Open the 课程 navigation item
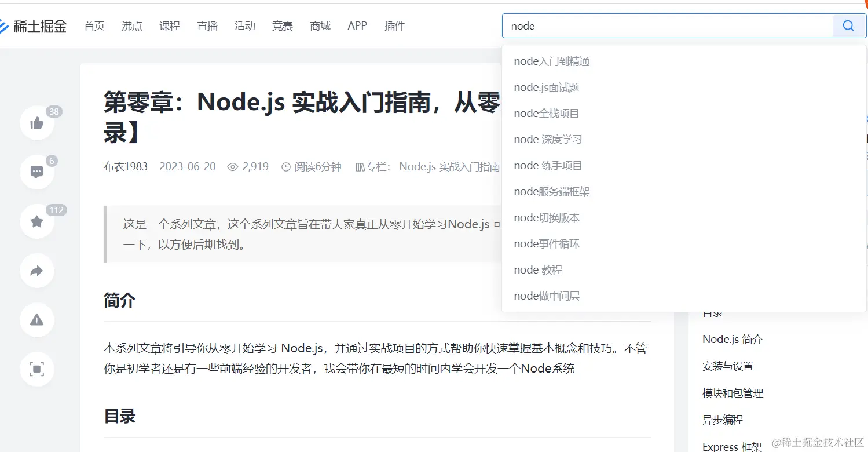 tap(170, 26)
